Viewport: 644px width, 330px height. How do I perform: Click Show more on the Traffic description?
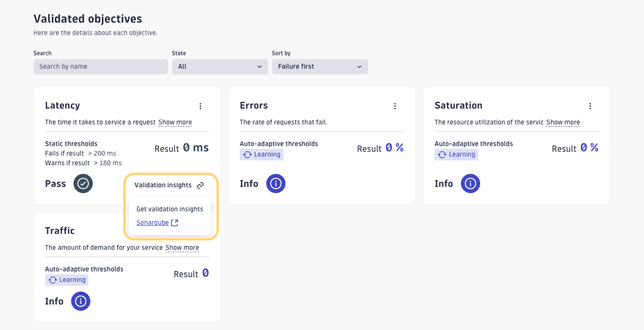point(182,247)
